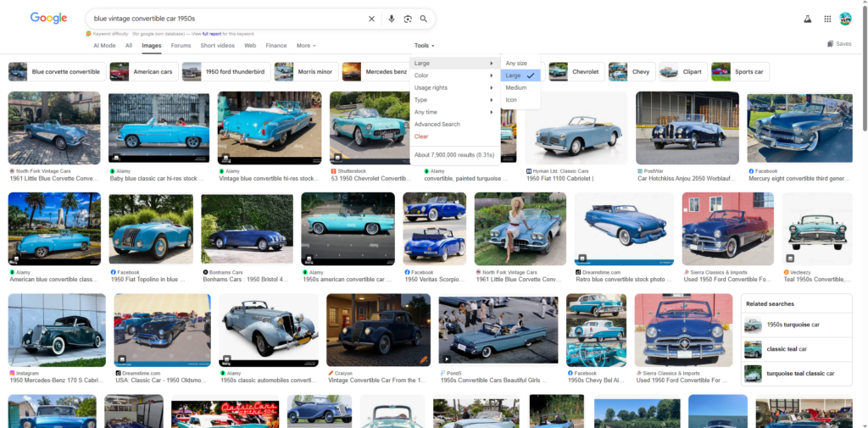868x428 pixels.
Task: Expand the Color filter submenu
Action: click(453, 75)
